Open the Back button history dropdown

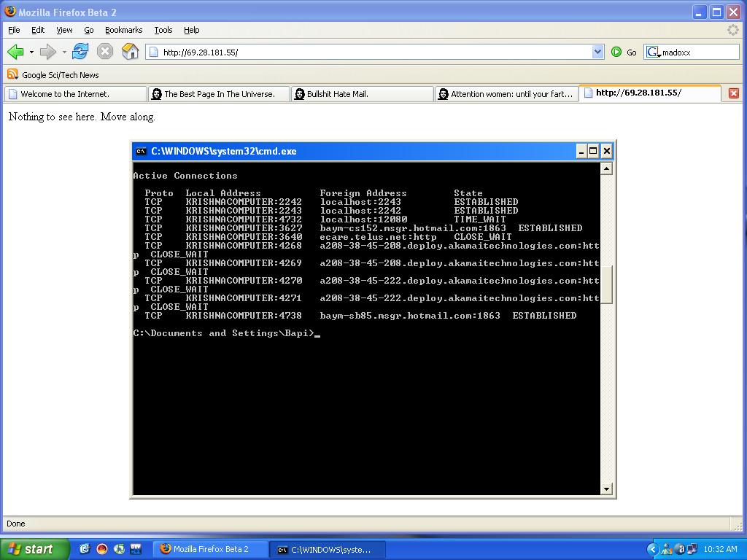pos(31,52)
